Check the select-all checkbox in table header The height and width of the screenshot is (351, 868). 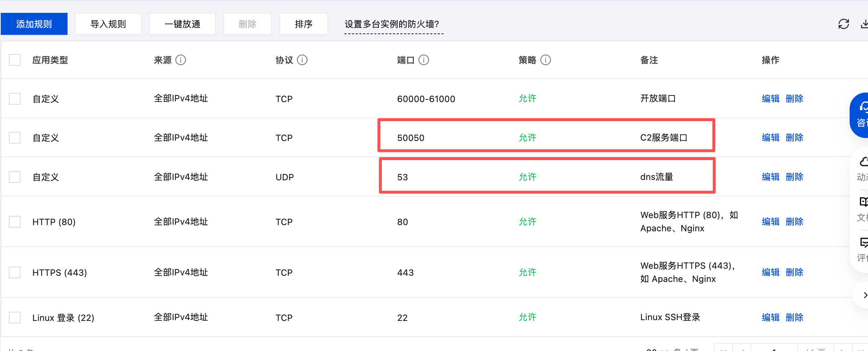tap(14, 59)
